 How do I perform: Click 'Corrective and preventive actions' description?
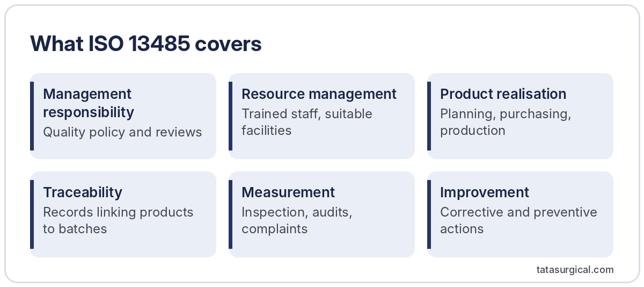(x=518, y=220)
